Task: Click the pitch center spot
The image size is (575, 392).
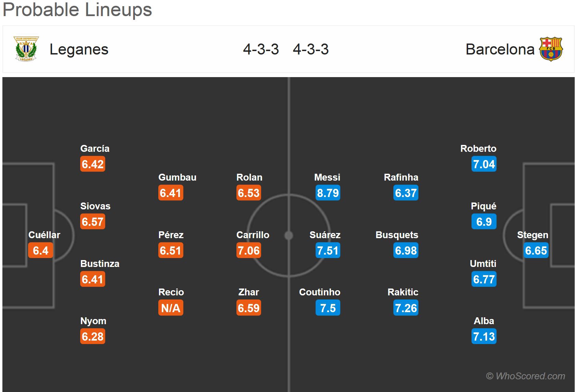Action: [289, 235]
